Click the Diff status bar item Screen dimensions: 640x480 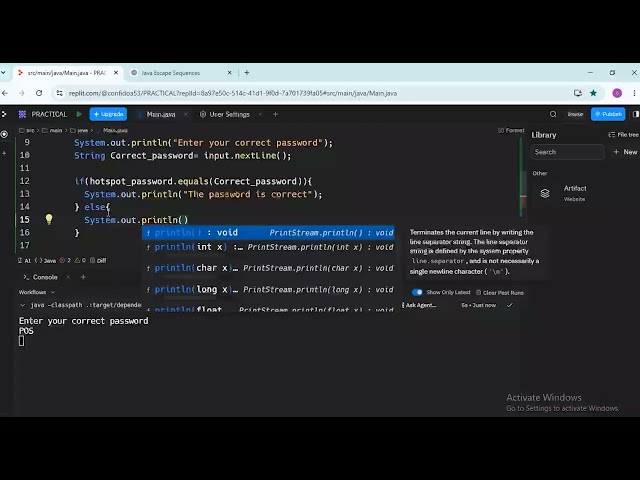(98, 260)
